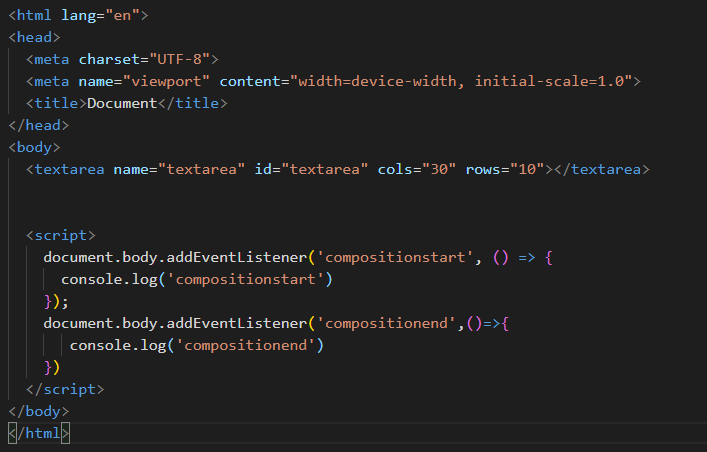Image resolution: width=707 pixels, height=452 pixels.
Task: Click the opening textarea tag name
Action: click(69, 169)
